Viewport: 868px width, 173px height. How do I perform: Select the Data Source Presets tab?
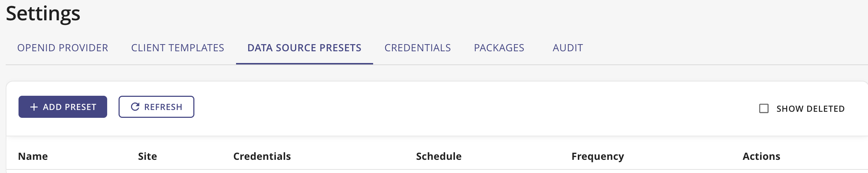pyautogui.click(x=304, y=48)
